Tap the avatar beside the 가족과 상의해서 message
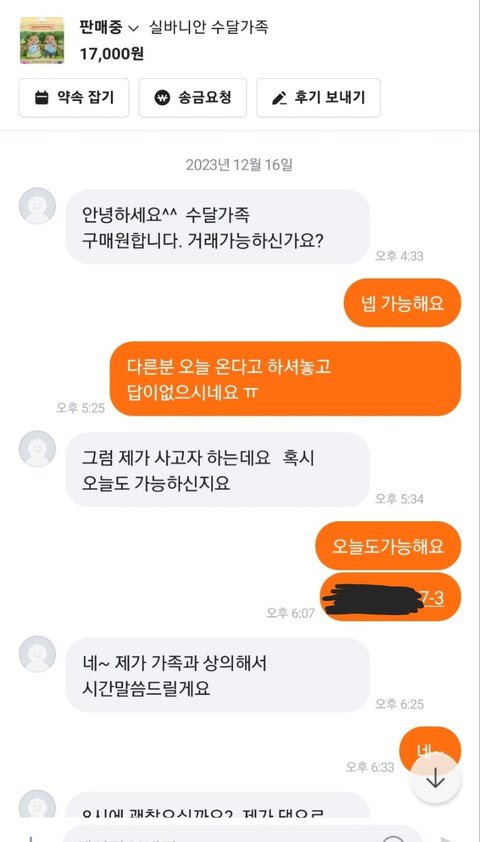 [37, 654]
